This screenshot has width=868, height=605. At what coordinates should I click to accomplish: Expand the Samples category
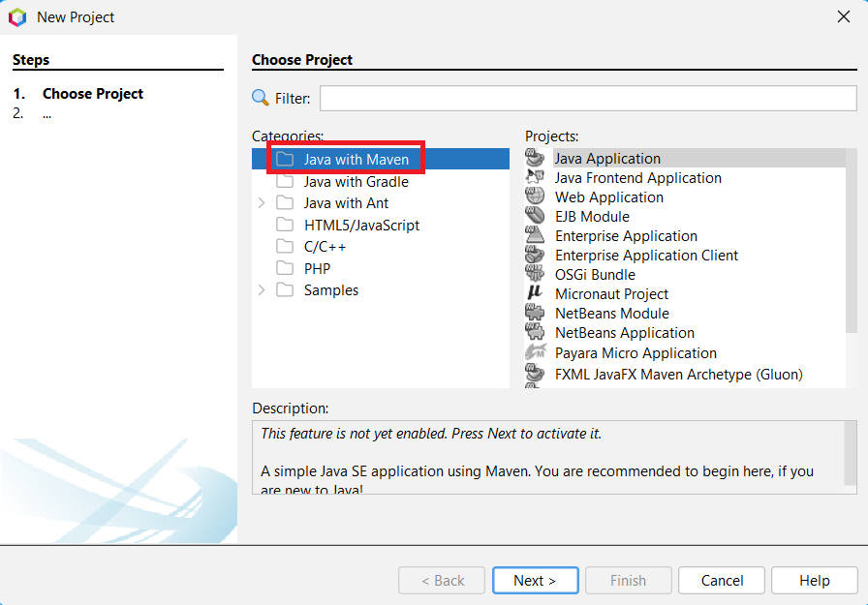pos(262,289)
